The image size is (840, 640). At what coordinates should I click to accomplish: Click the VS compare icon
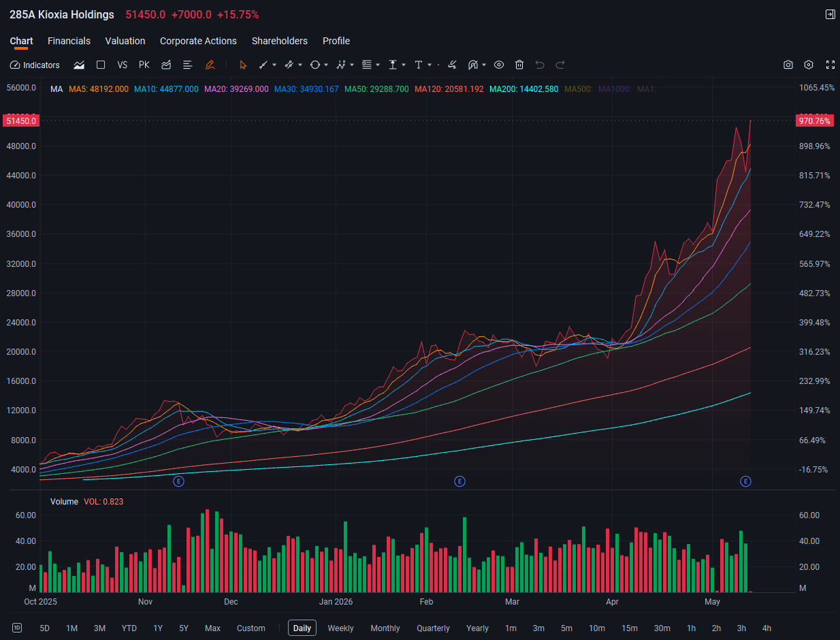click(123, 65)
